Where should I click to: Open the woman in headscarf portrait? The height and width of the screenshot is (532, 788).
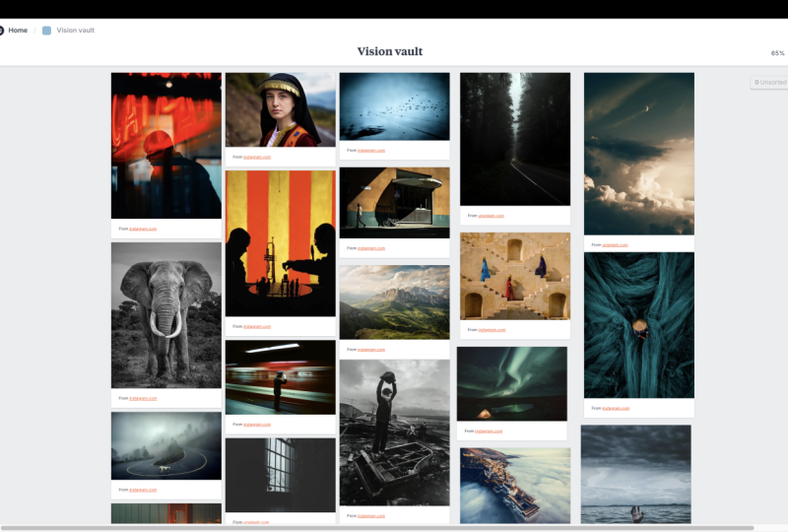point(281,109)
